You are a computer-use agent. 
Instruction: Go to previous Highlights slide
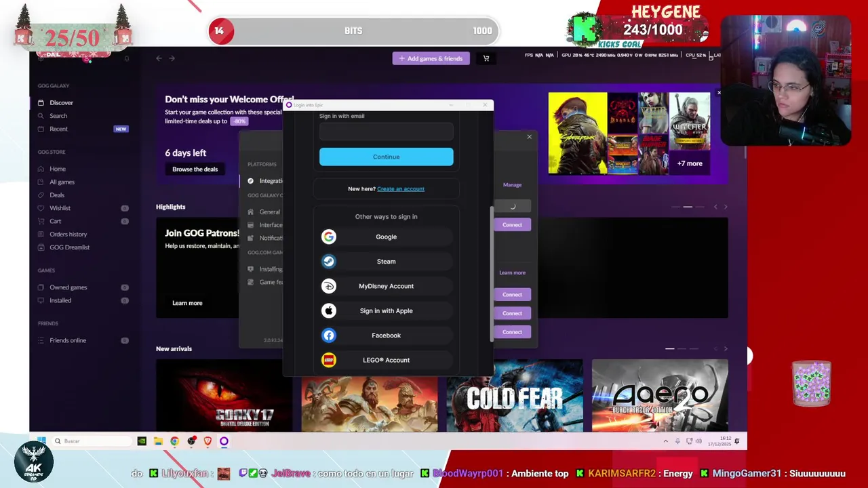tap(715, 207)
